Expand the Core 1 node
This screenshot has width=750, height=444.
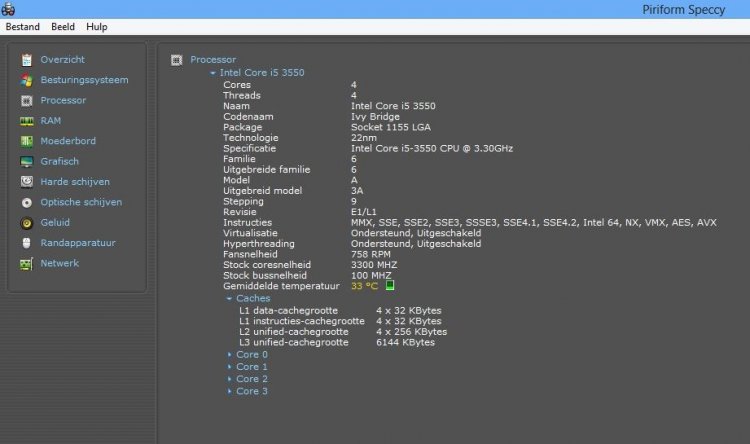[x=230, y=367]
